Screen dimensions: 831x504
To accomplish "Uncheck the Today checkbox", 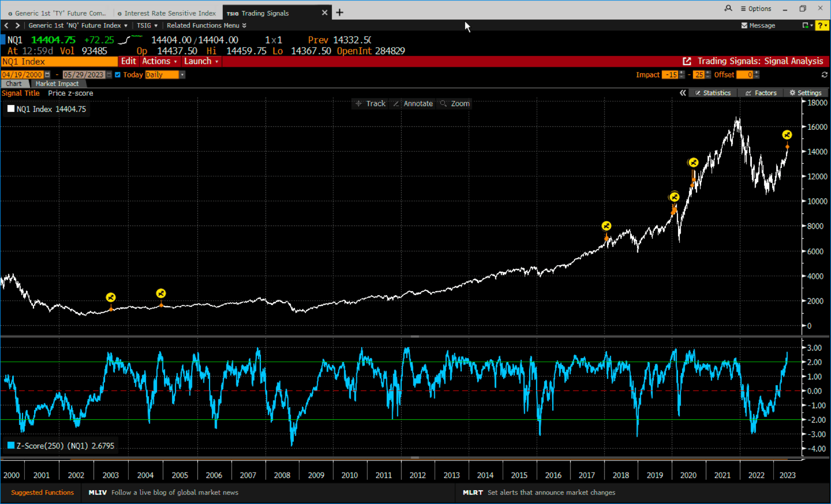I will [118, 75].
